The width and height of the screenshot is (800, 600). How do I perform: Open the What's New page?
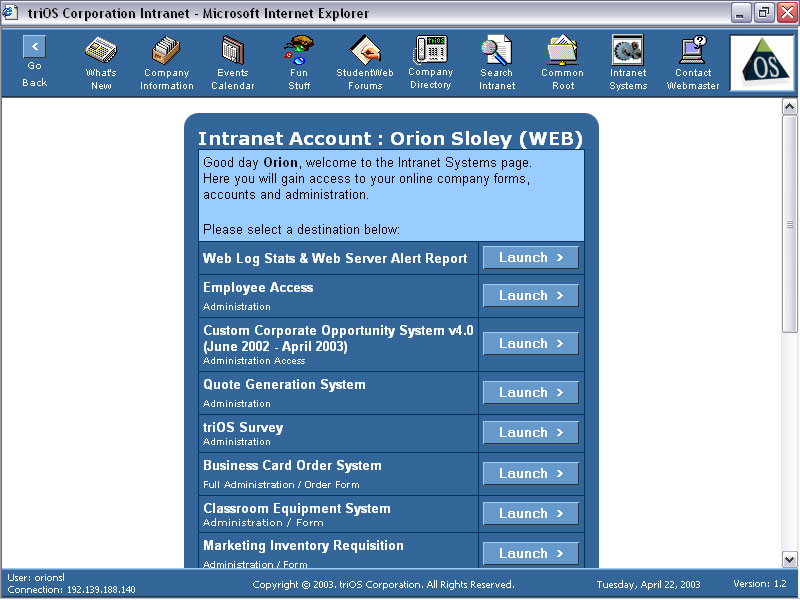(x=100, y=62)
